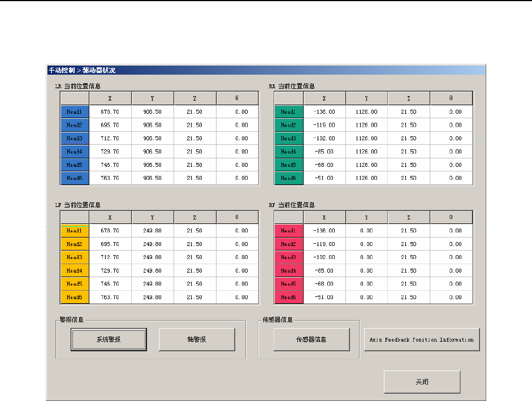
Task: Select Head1 in the LR table
Action: point(75,112)
